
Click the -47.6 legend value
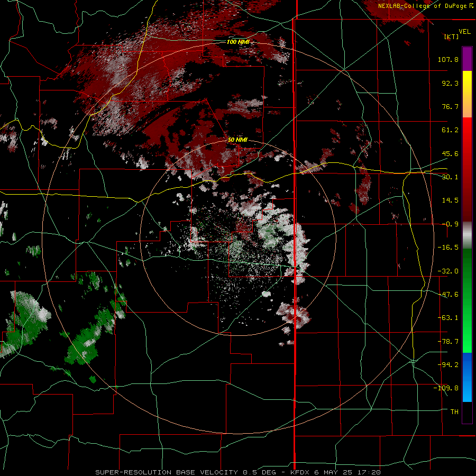click(448, 295)
